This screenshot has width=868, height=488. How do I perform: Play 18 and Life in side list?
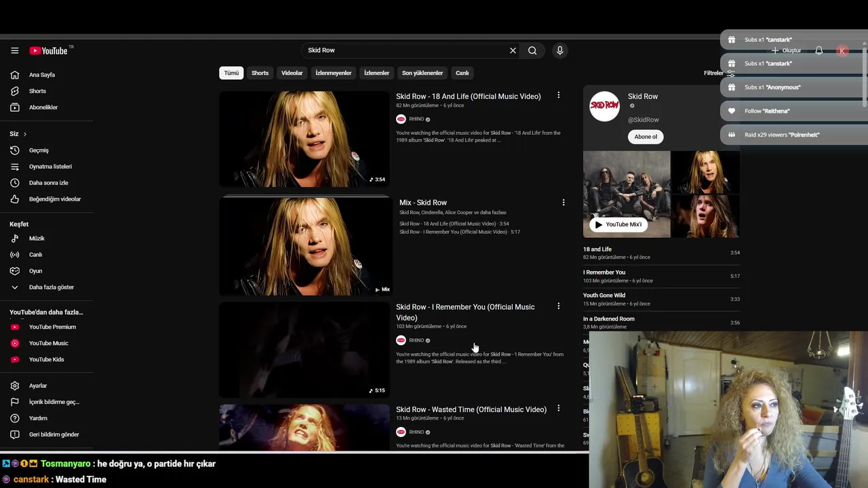click(x=661, y=253)
